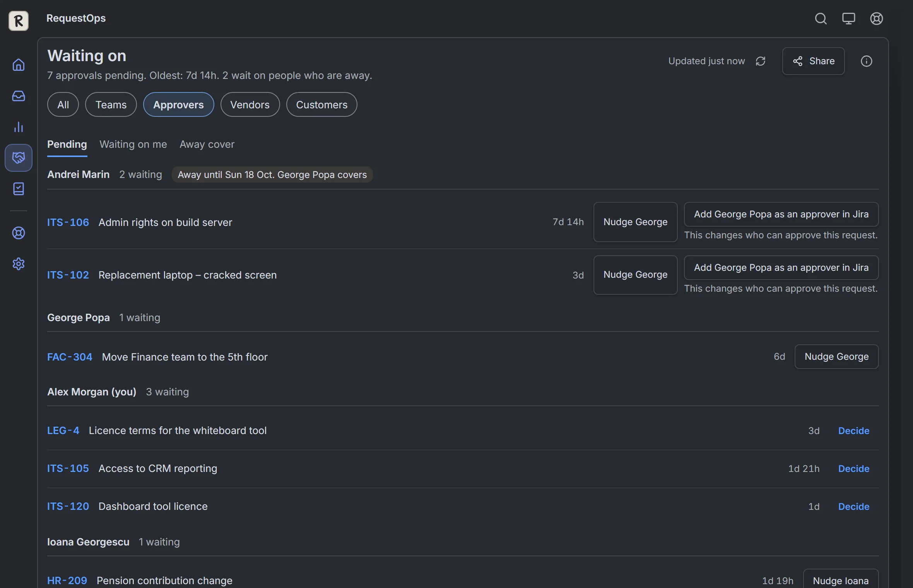
Task: Nudge George for ITS-102
Action: click(635, 275)
